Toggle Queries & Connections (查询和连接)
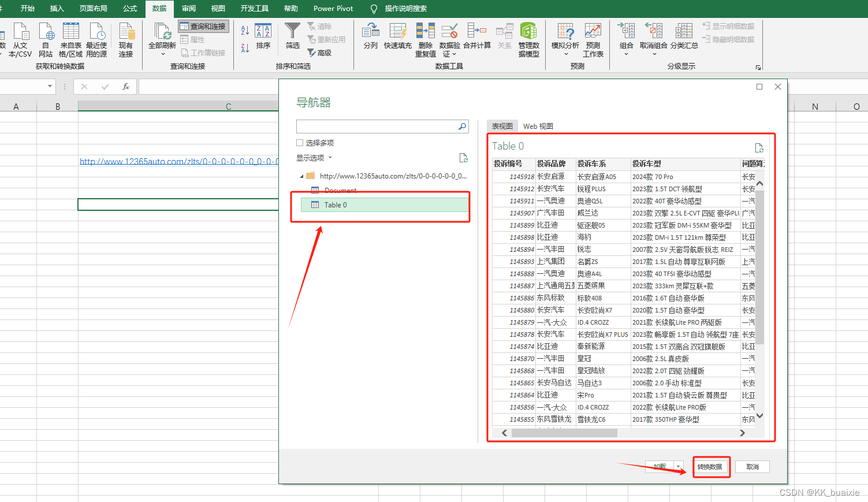Screen dimensions: 868x502 pyautogui.click(x=203, y=27)
